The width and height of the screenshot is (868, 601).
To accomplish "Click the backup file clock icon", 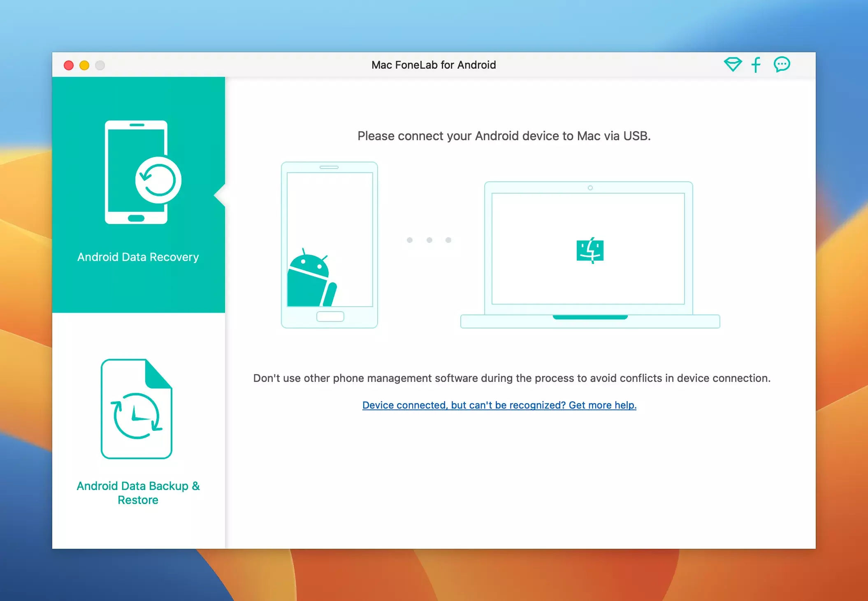I will [x=137, y=409].
